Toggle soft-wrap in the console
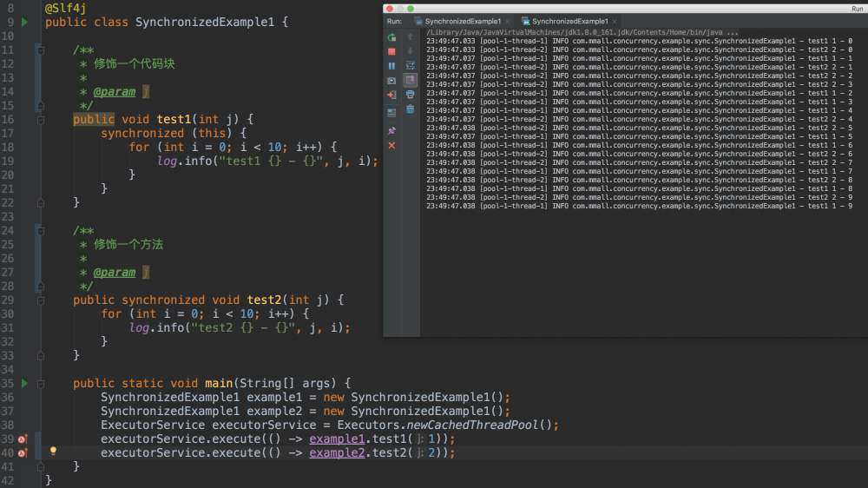Image resolution: width=868 pixels, height=488 pixels. coord(410,66)
